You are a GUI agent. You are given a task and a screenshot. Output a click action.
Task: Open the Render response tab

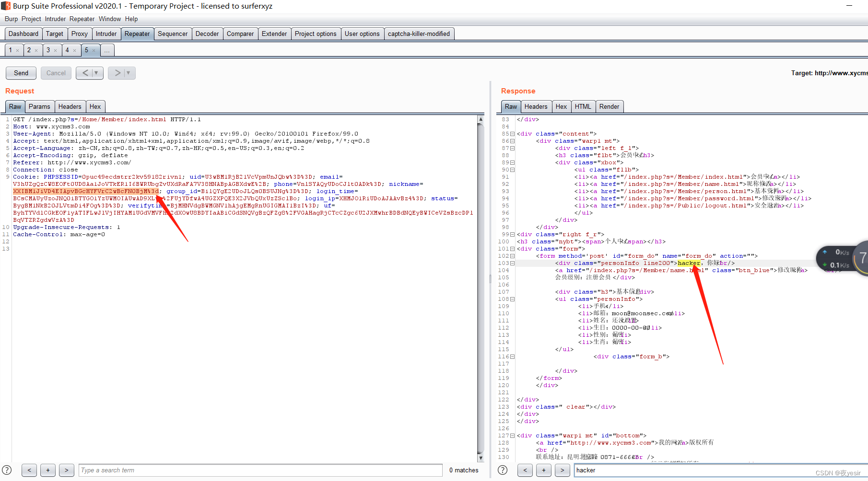click(x=609, y=106)
